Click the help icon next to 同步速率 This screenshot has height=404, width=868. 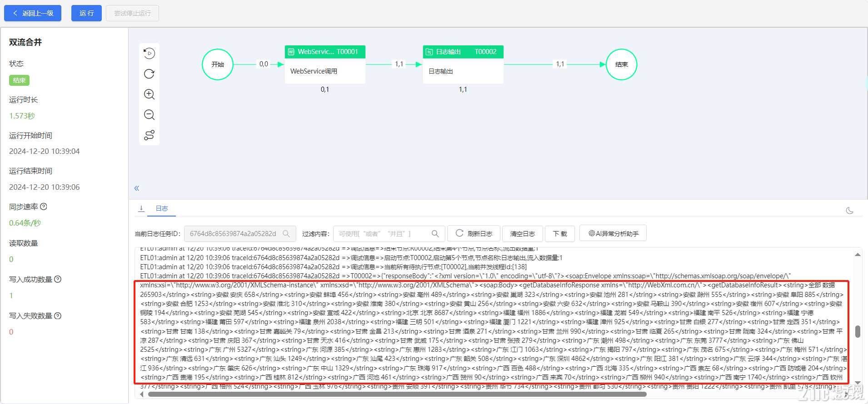pyautogui.click(x=44, y=207)
